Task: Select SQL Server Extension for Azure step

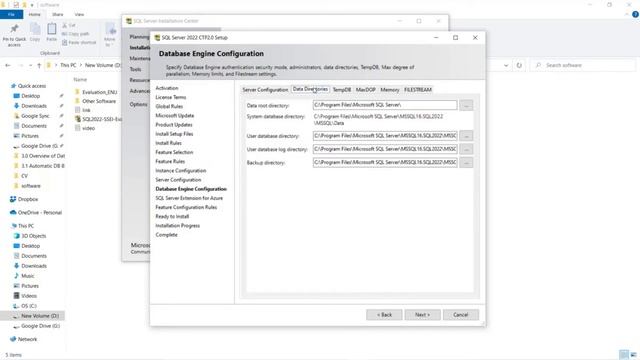Action: pyautogui.click(x=189, y=198)
